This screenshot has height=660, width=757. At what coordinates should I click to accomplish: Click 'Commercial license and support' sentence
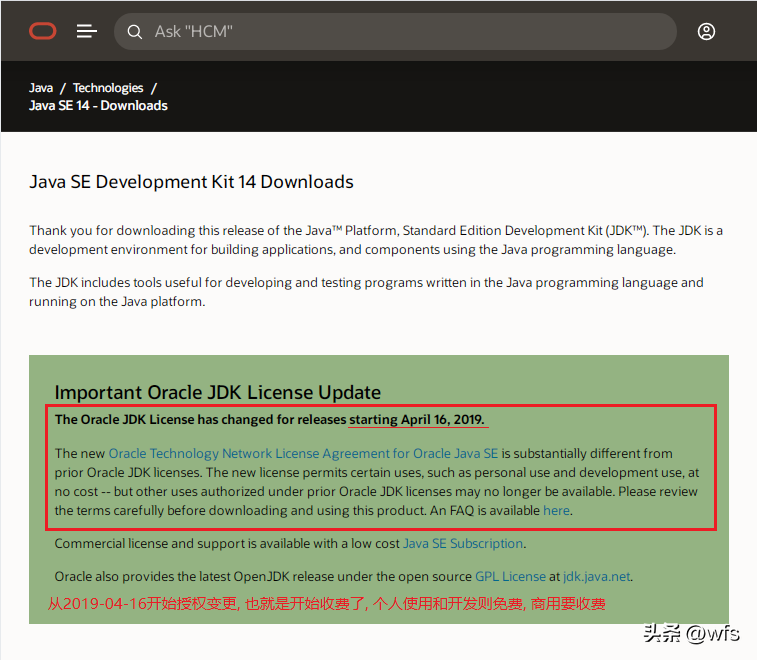click(290, 544)
